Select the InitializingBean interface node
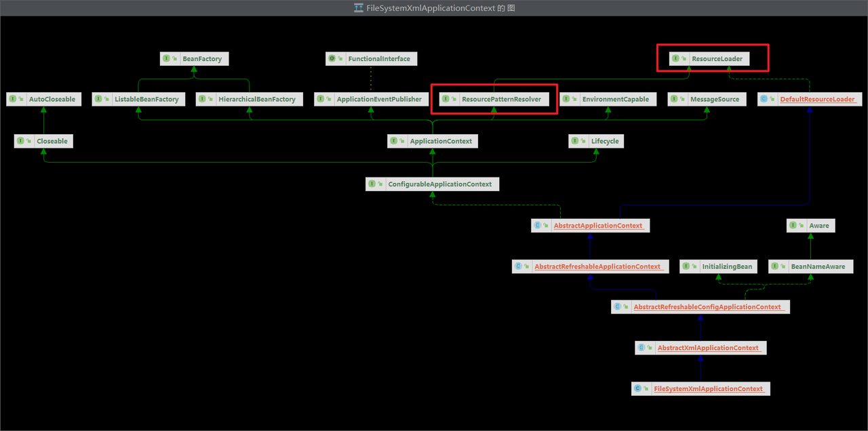This screenshot has width=868, height=431. (720, 266)
